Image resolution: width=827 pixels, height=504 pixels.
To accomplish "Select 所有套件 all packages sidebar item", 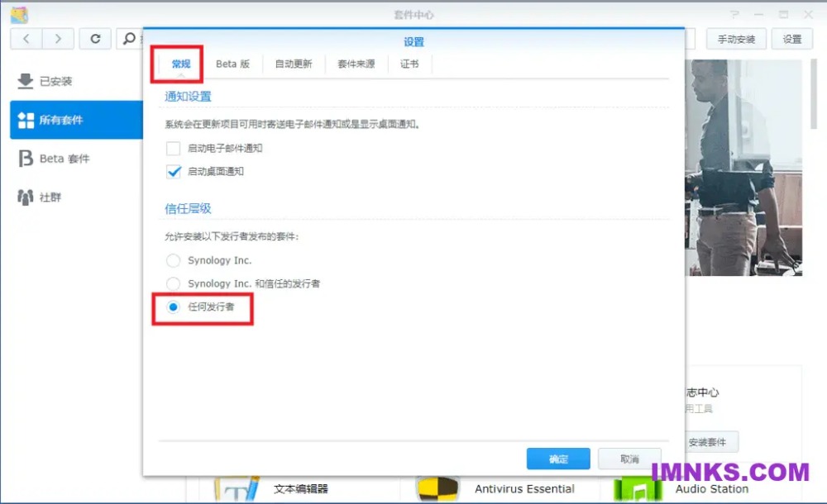I will (x=60, y=120).
